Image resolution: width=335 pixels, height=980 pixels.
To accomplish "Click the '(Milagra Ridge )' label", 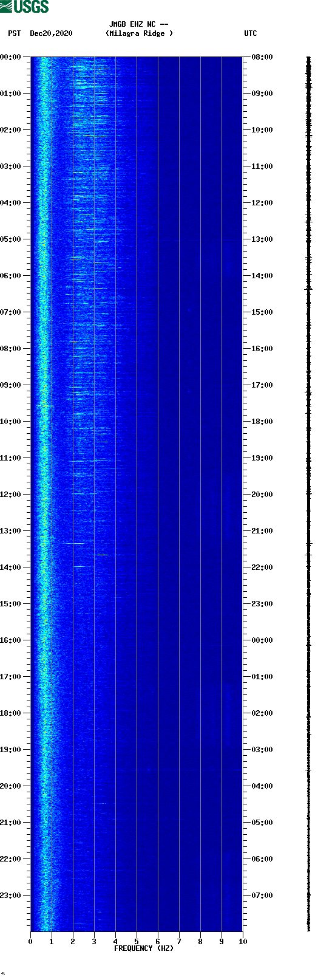I will pos(139,33).
